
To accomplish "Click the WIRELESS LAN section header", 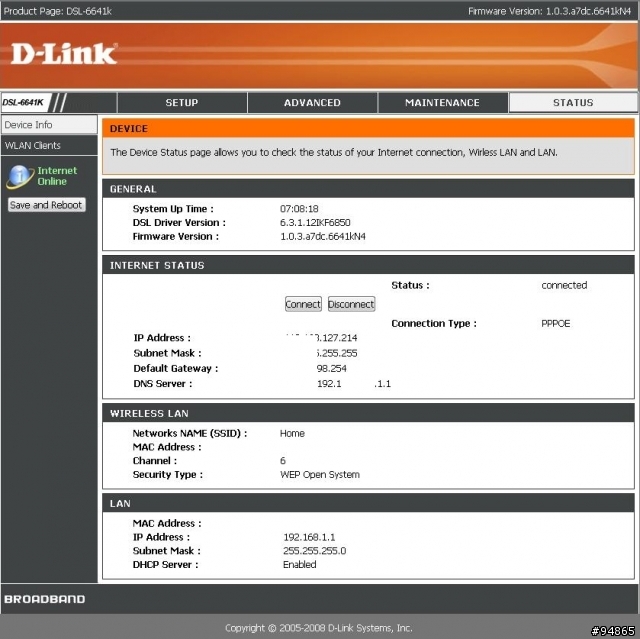I will [x=368, y=413].
